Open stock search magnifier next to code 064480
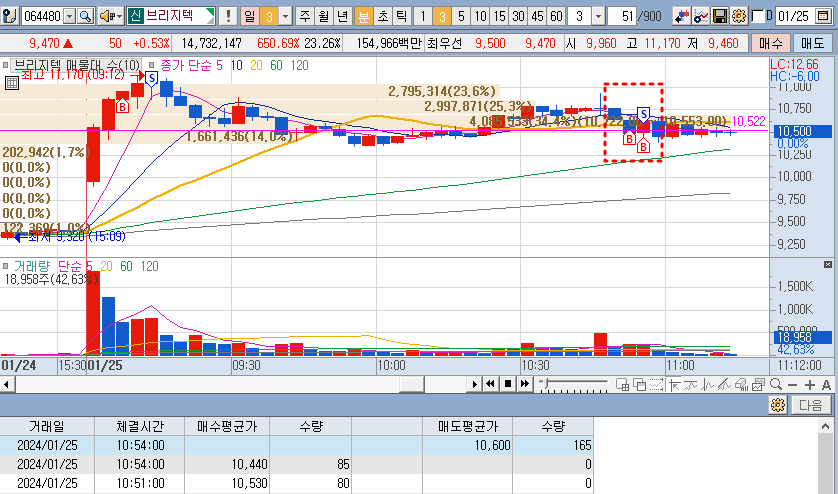Image resolution: width=838 pixels, height=494 pixels. click(86, 16)
